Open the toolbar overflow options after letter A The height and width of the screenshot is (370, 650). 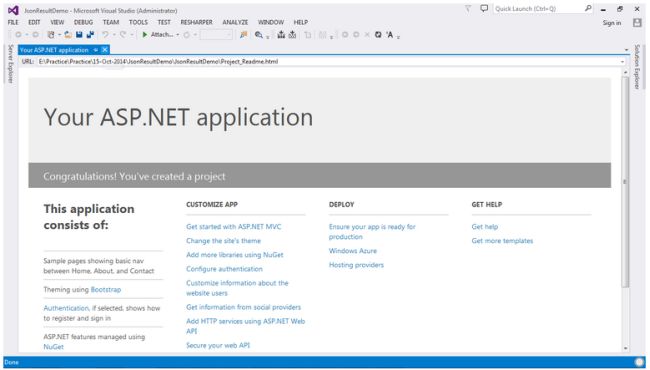tap(398, 36)
